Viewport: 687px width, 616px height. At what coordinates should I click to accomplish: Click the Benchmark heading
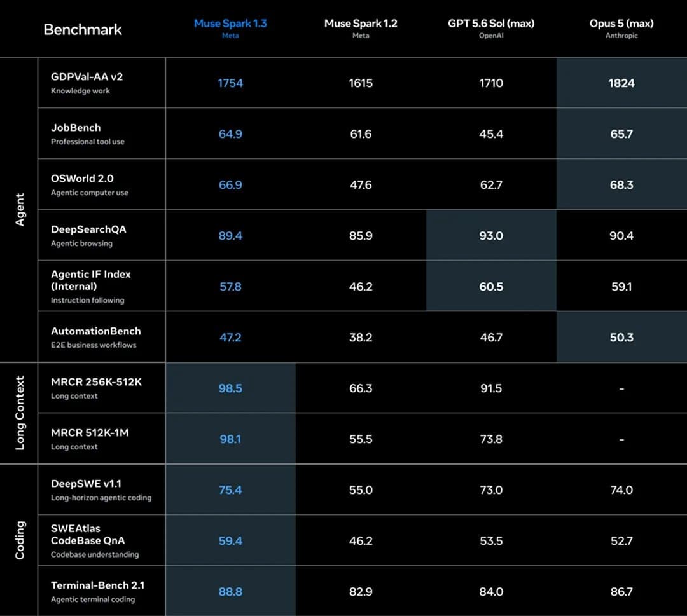83,29
